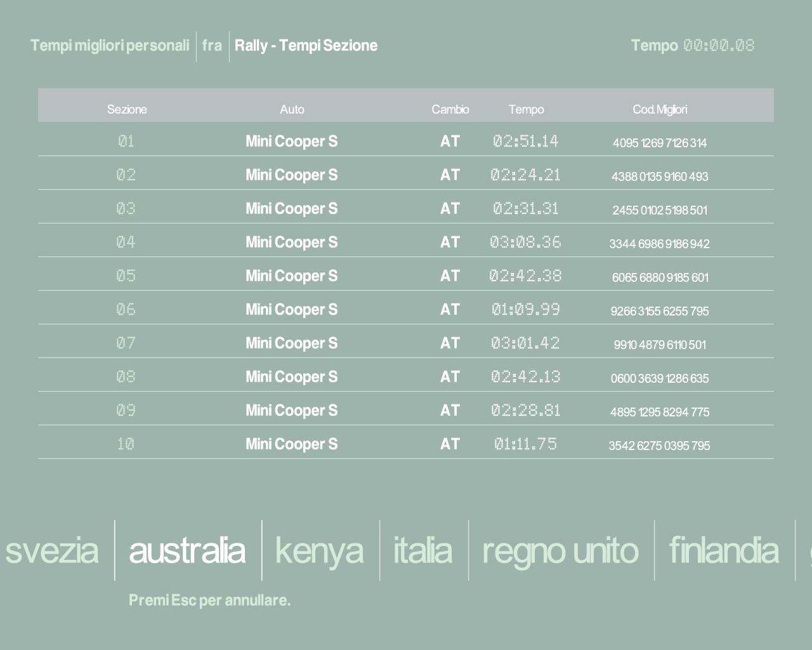Select best code 4895 1295 8294 775
Image resolution: width=812 pixels, height=650 pixels.
[659, 412]
